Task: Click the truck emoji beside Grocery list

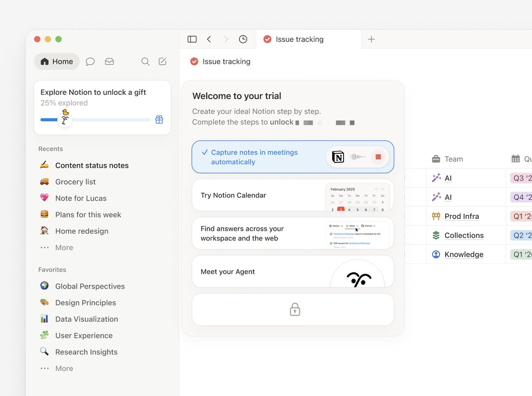Action: pyautogui.click(x=44, y=182)
